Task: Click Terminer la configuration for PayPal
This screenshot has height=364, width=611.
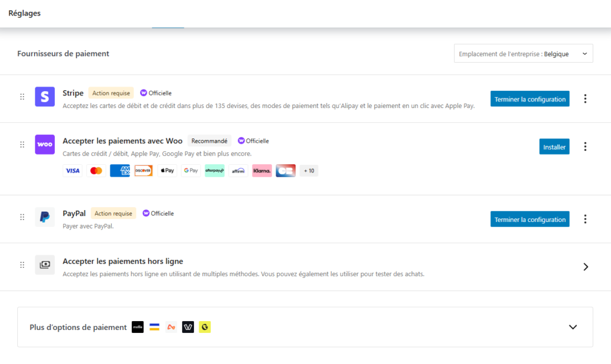Action: 530,219
